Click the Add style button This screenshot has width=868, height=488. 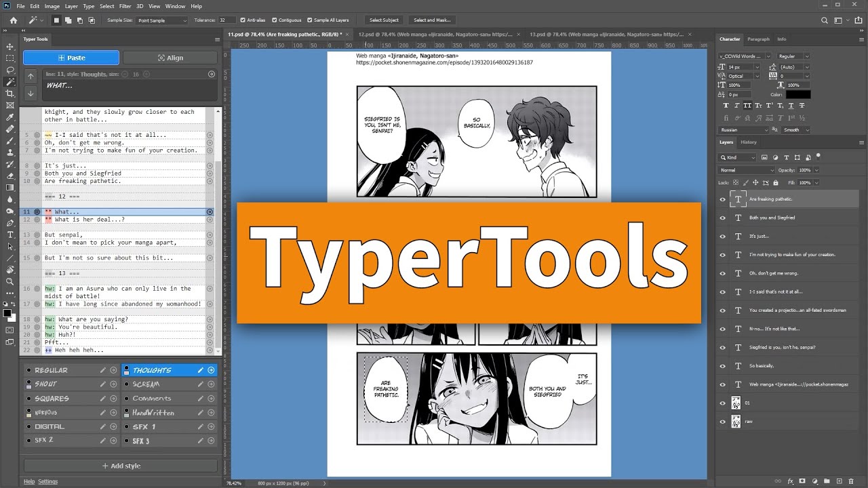[x=121, y=466]
